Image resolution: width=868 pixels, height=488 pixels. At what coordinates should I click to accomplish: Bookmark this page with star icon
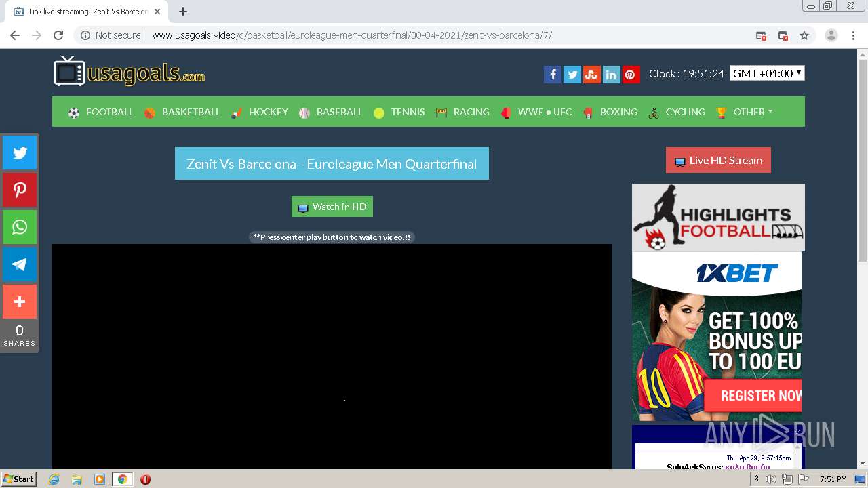click(804, 35)
